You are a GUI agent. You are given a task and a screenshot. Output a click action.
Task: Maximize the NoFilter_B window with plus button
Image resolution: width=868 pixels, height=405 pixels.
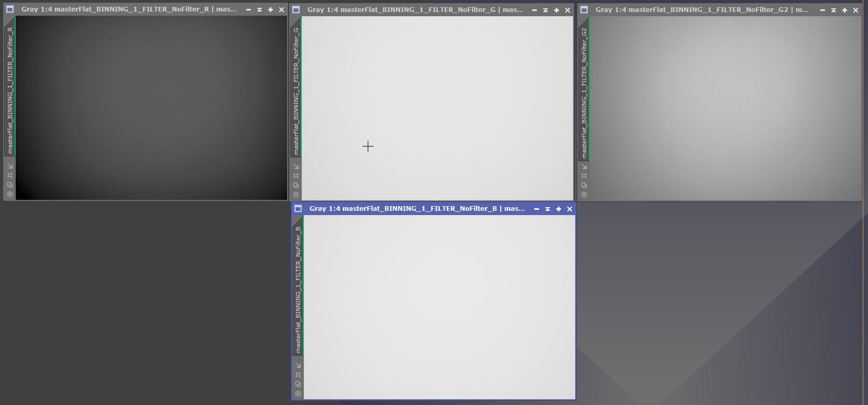(x=558, y=209)
